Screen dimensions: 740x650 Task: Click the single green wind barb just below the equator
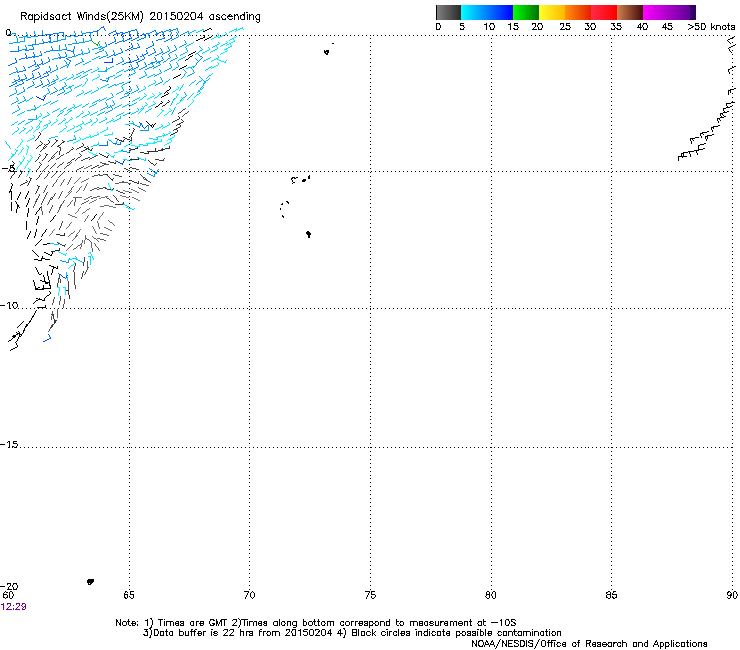click(95, 42)
